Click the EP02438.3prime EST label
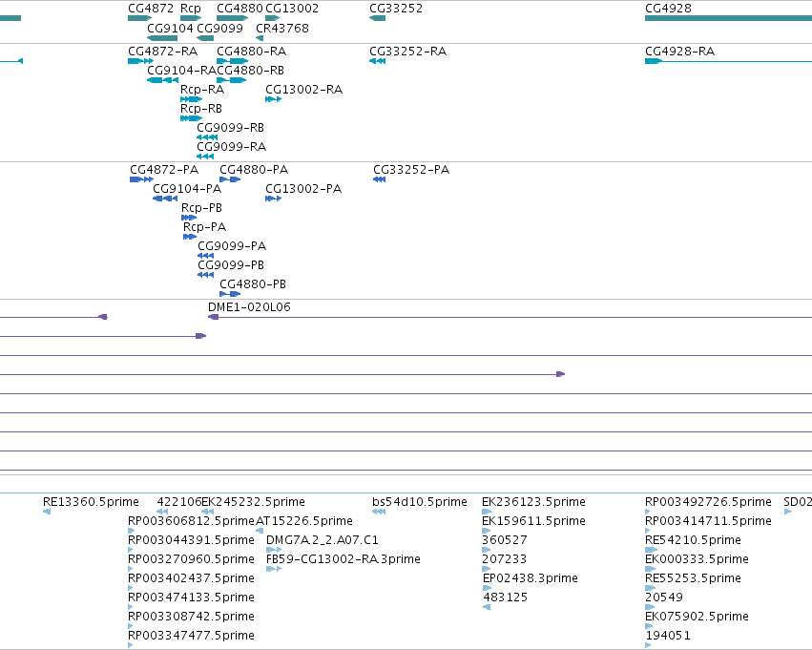This screenshot has height=650, width=812. pyautogui.click(x=531, y=578)
